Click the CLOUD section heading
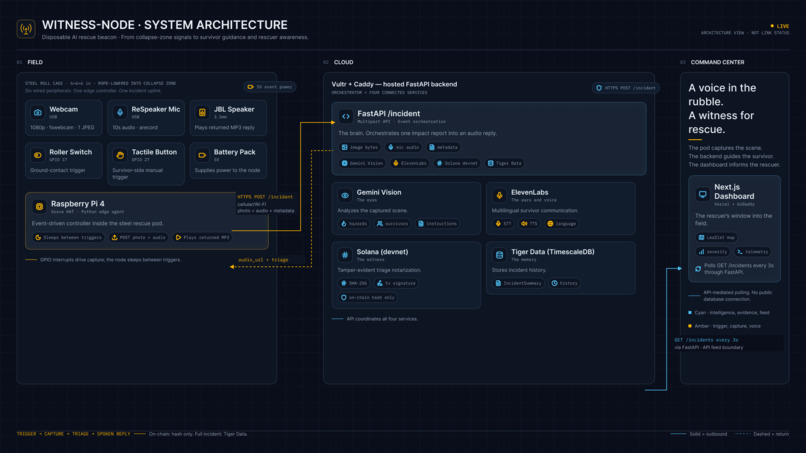The height and width of the screenshot is (453, 806). pos(343,62)
